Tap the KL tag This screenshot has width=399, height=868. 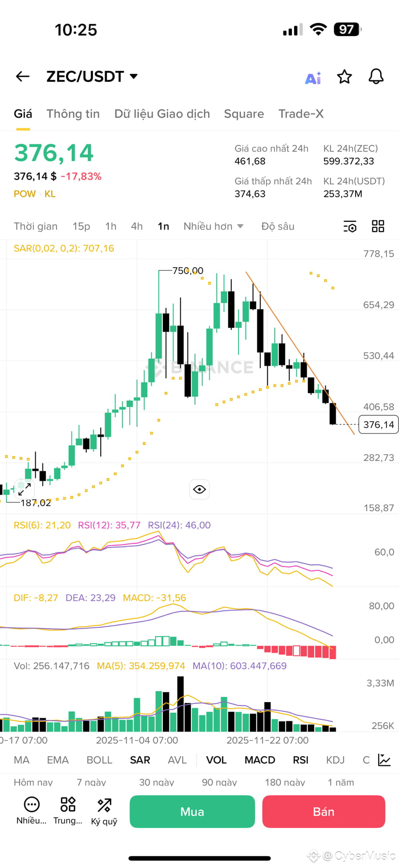coord(50,194)
